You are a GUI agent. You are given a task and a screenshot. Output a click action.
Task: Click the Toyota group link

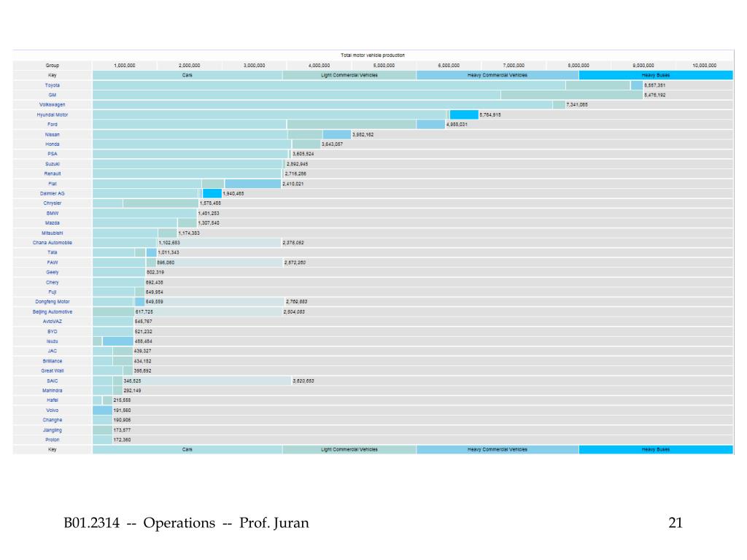click(53, 85)
